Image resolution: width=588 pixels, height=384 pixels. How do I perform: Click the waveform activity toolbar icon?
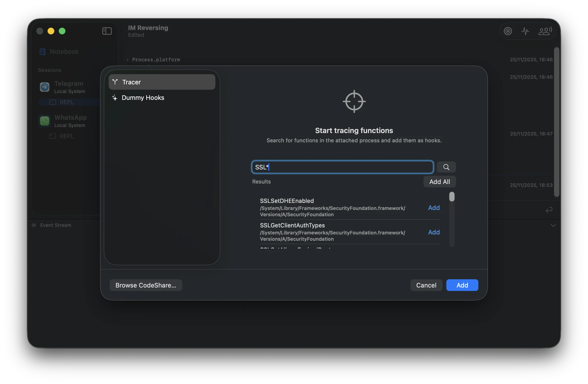click(525, 31)
